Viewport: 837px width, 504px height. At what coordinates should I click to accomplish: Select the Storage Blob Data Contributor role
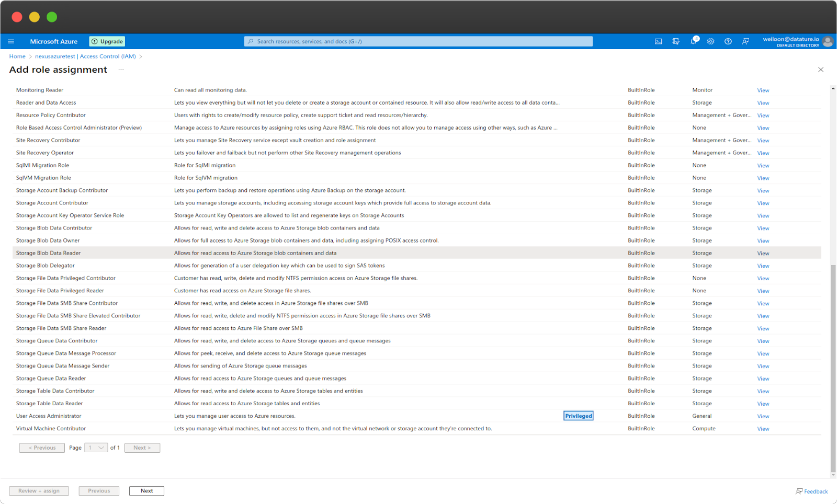click(x=54, y=228)
